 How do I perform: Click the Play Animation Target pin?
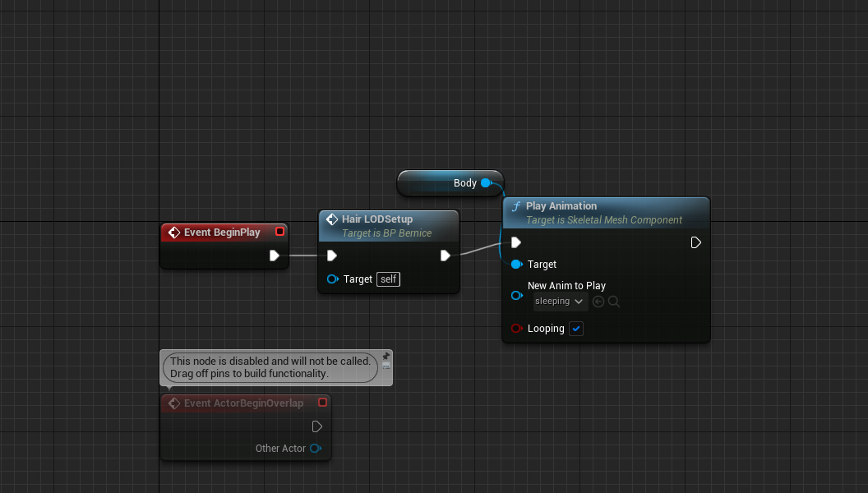[x=516, y=264]
